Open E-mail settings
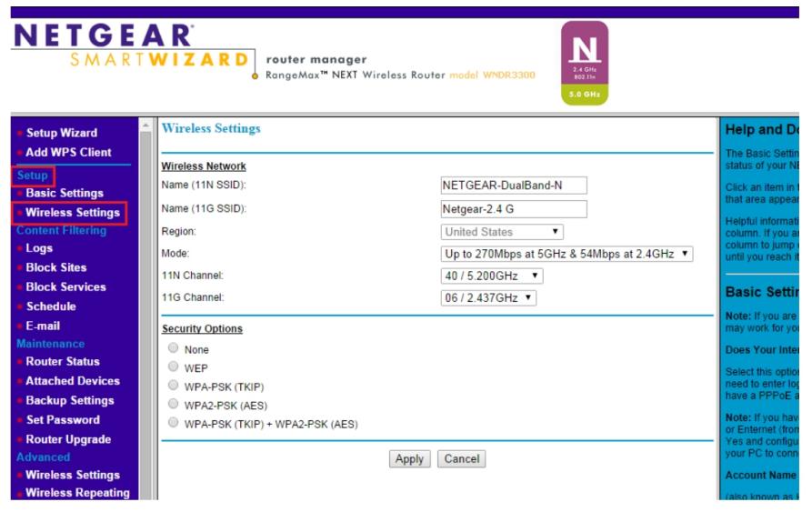This screenshot has width=812, height=512. pos(43,326)
